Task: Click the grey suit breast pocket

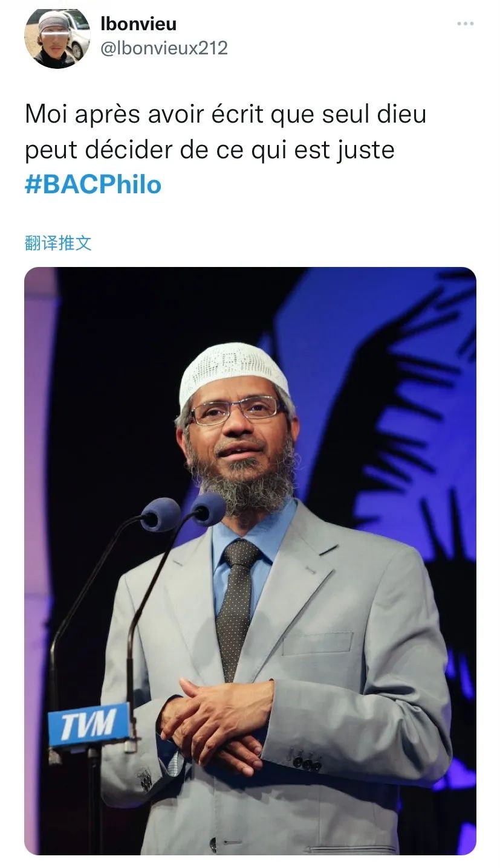Action: 317,644
